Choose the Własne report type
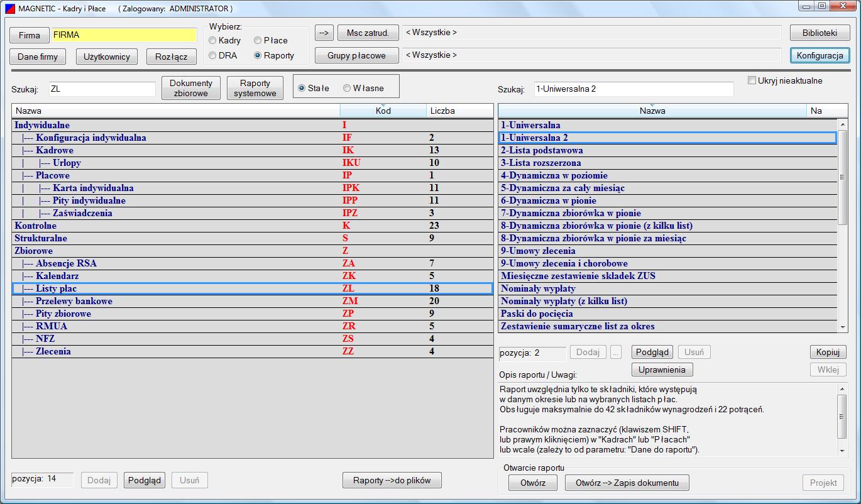Screen dimensions: 861x504 click(x=347, y=88)
